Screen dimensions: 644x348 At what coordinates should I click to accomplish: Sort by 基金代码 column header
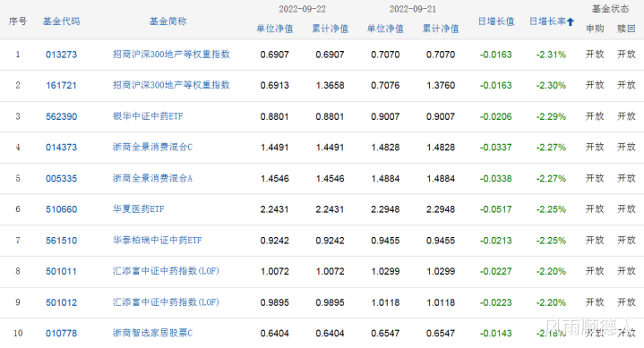(x=61, y=21)
